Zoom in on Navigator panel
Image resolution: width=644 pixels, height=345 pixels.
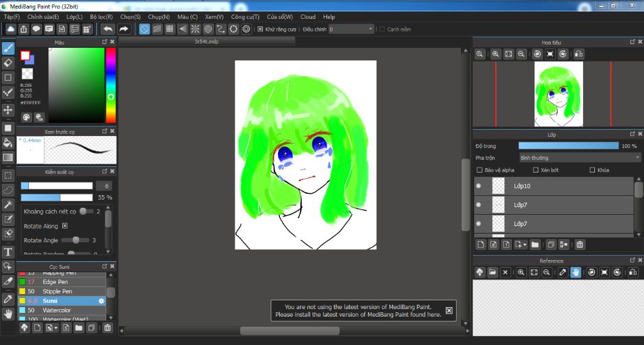pos(496,54)
